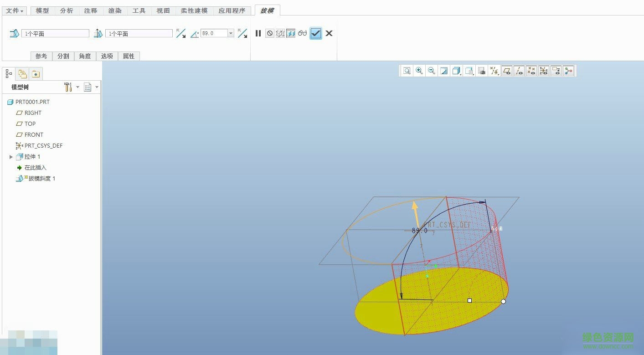
Task: Open the 柔性建模 ribbon tab
Action: click(x=194, y=10)
